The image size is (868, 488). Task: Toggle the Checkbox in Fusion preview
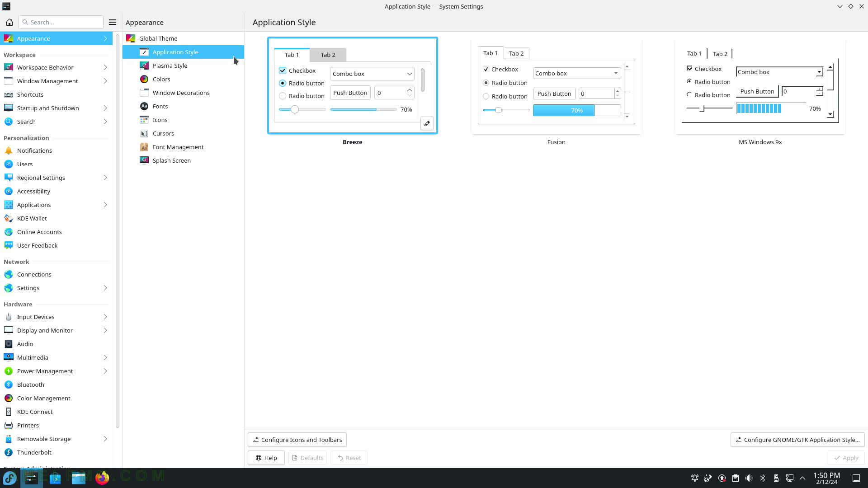pyautogui.click(x=486, y=69)
